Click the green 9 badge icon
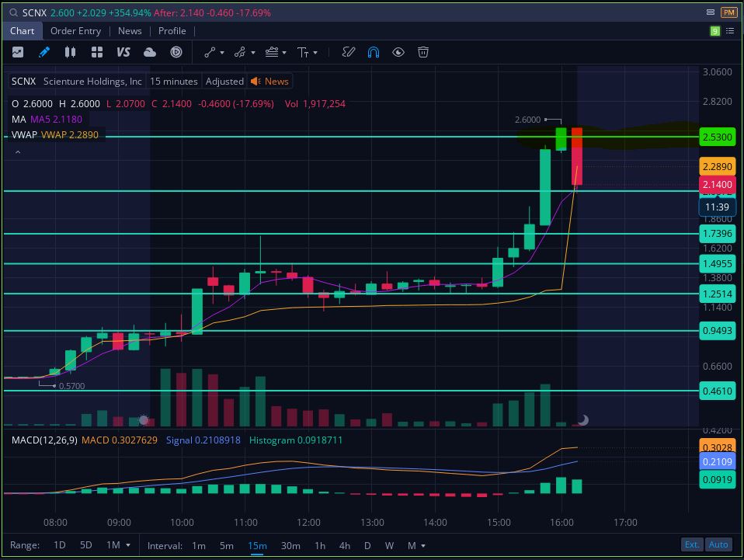Viewport: 744px width, 560px height. click(715, 31)
